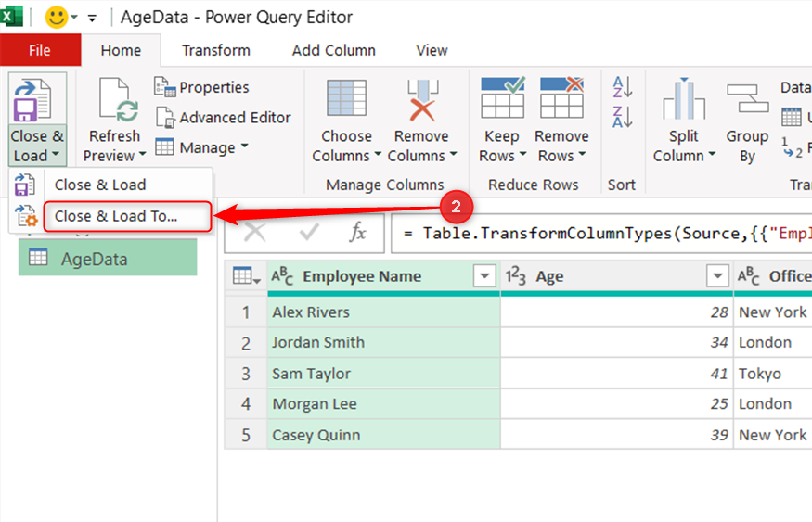Switch to the Transform tab
The height and width of the screenshot is (522, 812).
216,50
